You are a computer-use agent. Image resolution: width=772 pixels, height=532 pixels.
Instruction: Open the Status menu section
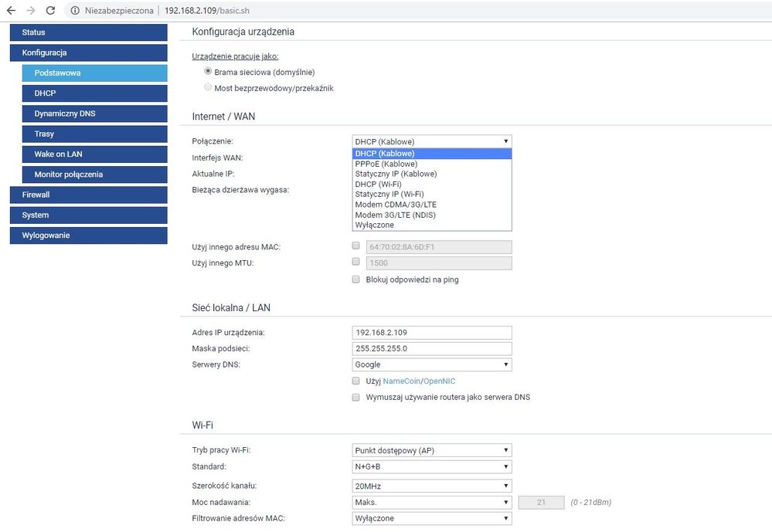point(88,32)
